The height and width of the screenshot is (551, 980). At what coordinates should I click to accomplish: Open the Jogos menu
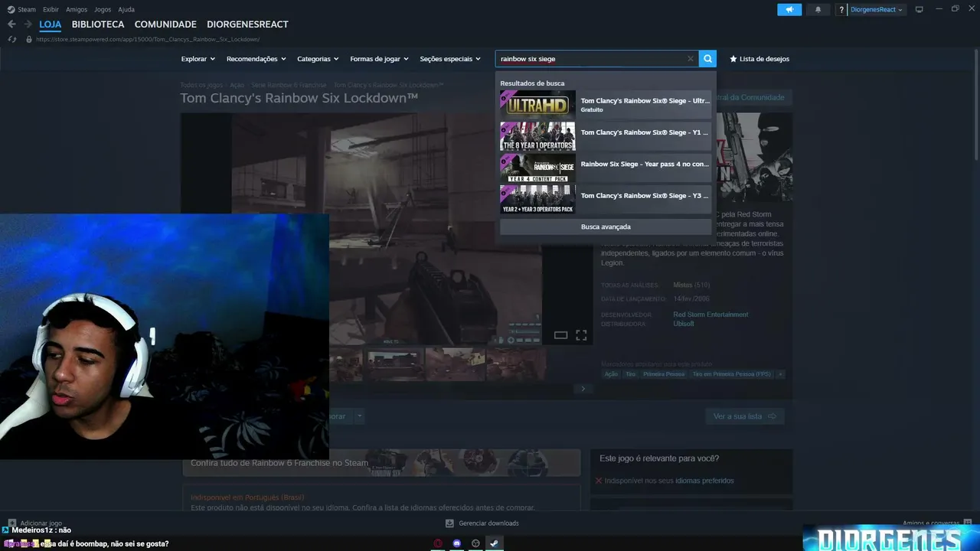tap(103, 9)
